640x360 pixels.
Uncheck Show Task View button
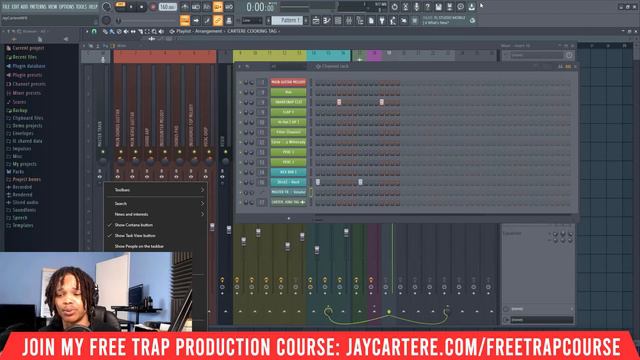155,236
